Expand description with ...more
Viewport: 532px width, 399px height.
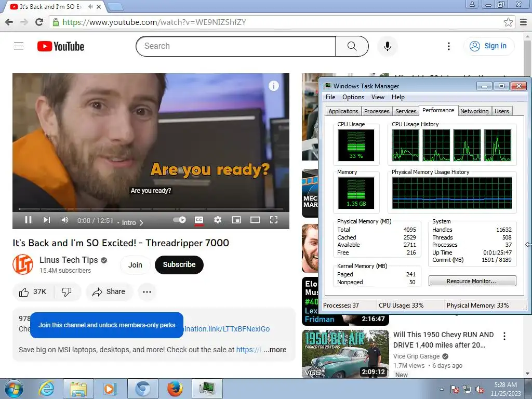coord(275,350)
